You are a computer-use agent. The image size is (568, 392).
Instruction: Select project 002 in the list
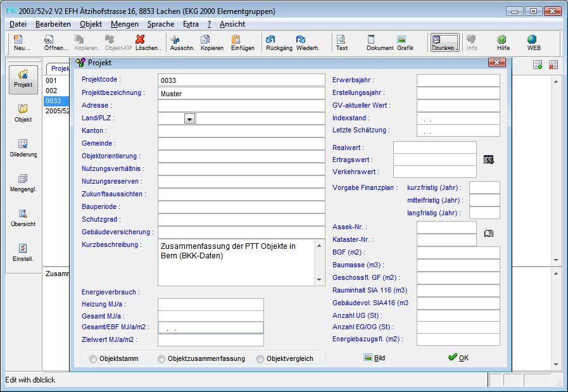pyautogui.click(x=56, y=91)
